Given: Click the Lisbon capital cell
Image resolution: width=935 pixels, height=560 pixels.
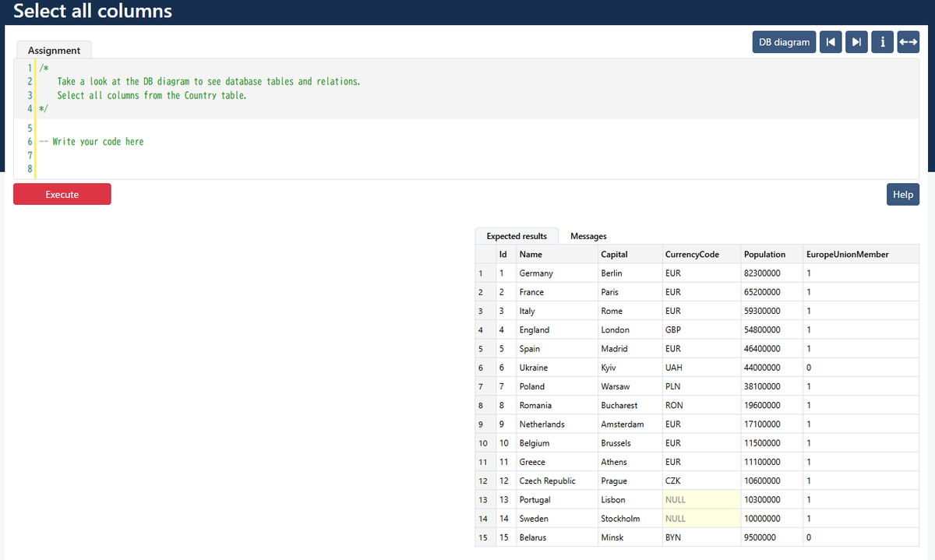Looking at the screenshot, I should pos(630,500).
